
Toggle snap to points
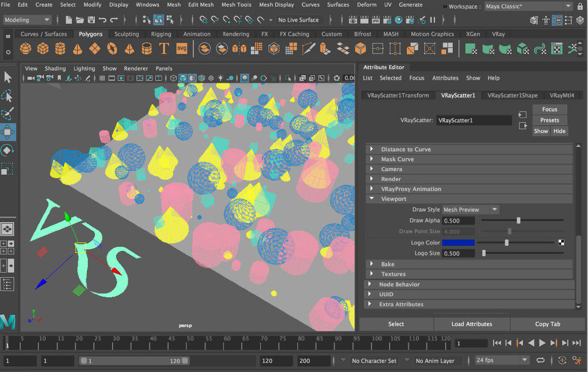226,20
